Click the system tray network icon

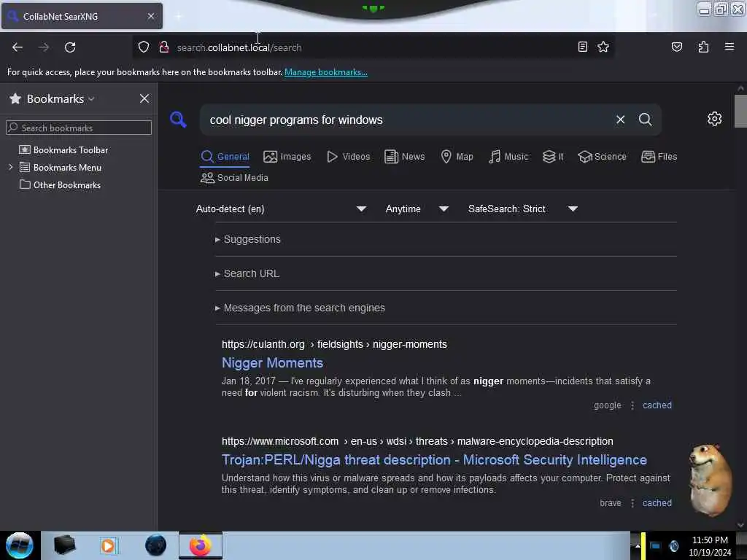coord(655,546)
